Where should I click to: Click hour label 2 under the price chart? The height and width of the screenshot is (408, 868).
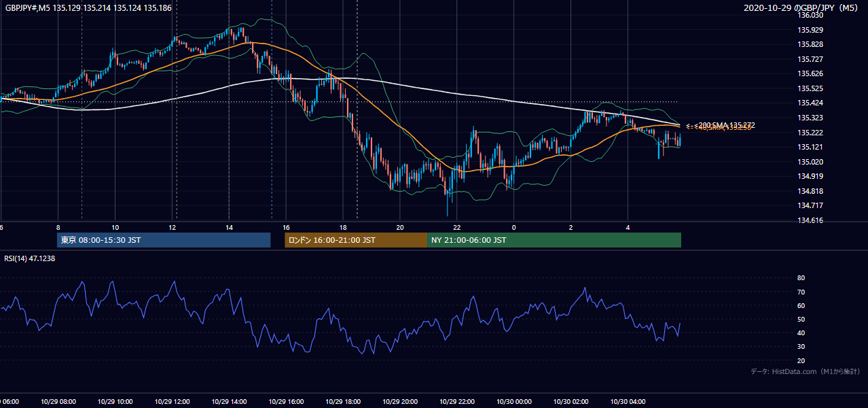pos(571,227)
